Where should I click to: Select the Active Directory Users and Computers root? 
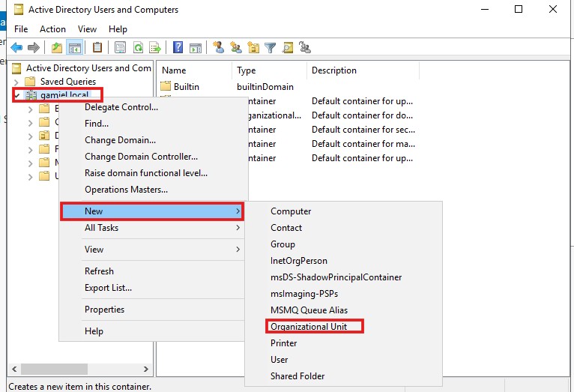[x=88, y=68]
